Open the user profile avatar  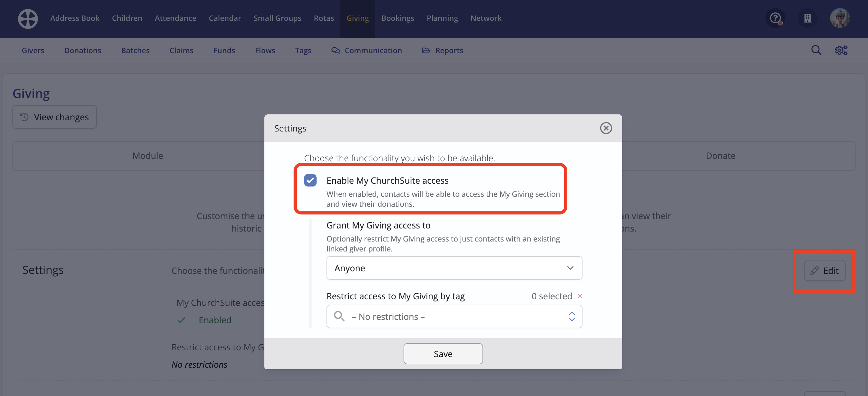(839, 18)
